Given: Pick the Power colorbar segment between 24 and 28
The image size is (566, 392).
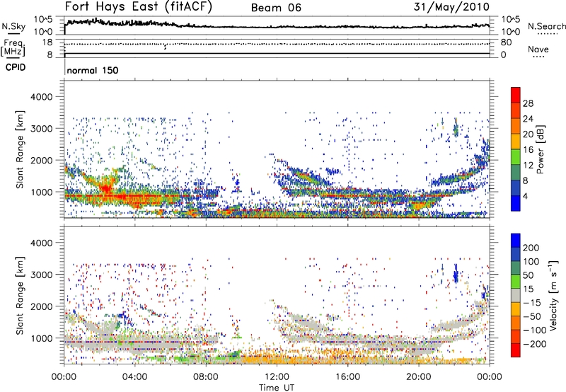Looking at the screenshot, I should click(516, 110).
